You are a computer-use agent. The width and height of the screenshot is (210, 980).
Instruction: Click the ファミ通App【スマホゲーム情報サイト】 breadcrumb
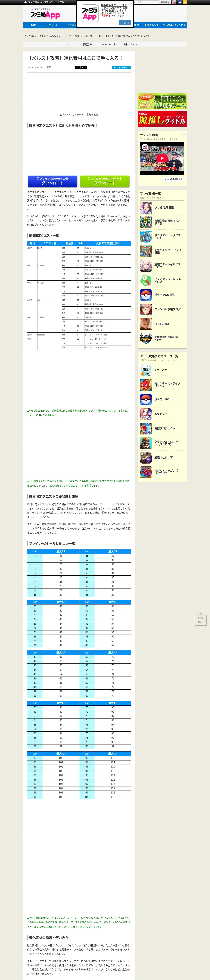point(44,36)
